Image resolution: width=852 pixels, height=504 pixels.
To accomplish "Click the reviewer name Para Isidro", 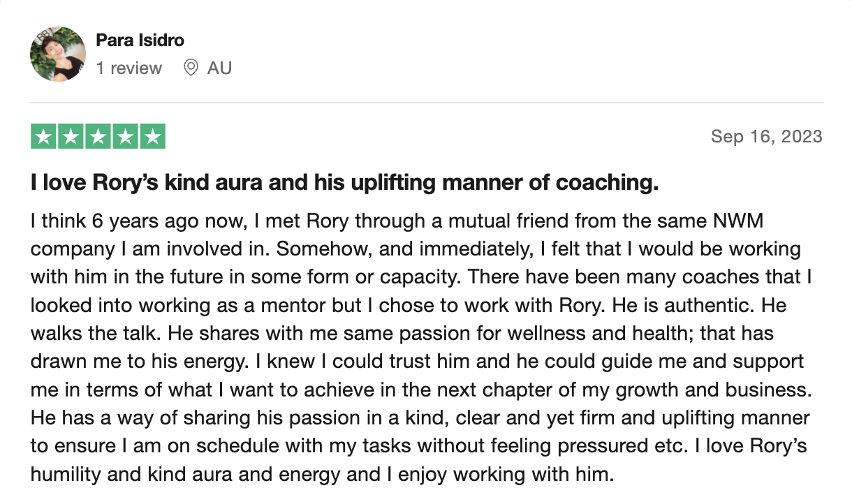I will coord(140,40).
